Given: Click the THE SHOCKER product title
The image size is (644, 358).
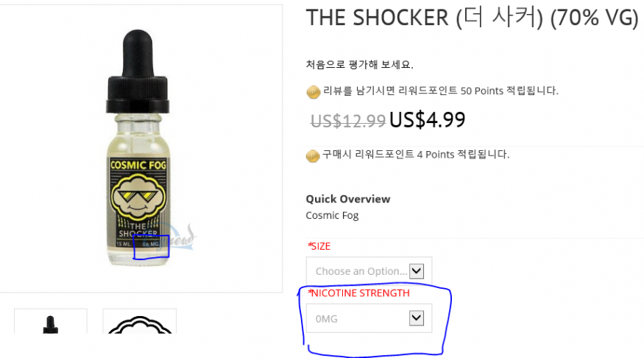Looking at the screenshot, I should 473,18.
